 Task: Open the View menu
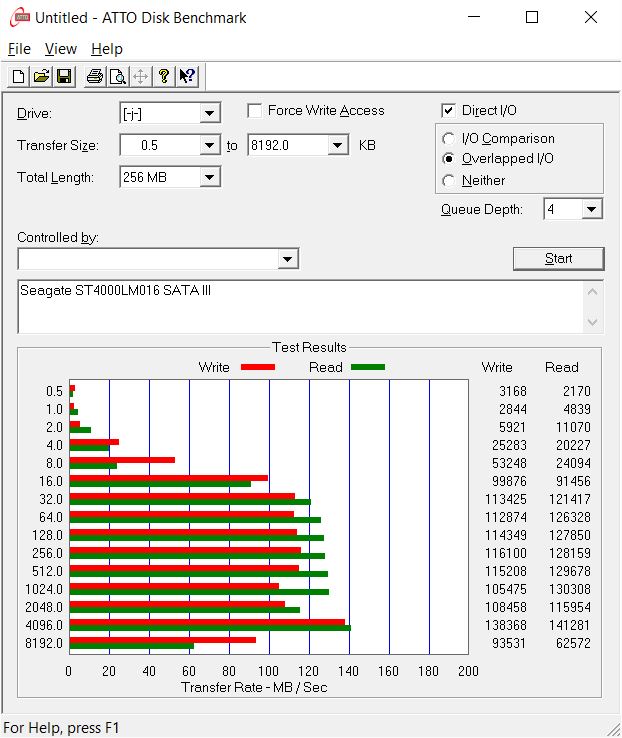[x=61, y=49]
